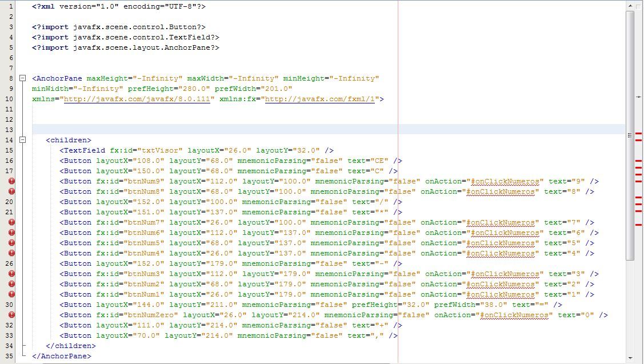Open the http://javafx.com/javafx/8.0.111 link
This screenshot has width=644, height=364.
(137, 99)
